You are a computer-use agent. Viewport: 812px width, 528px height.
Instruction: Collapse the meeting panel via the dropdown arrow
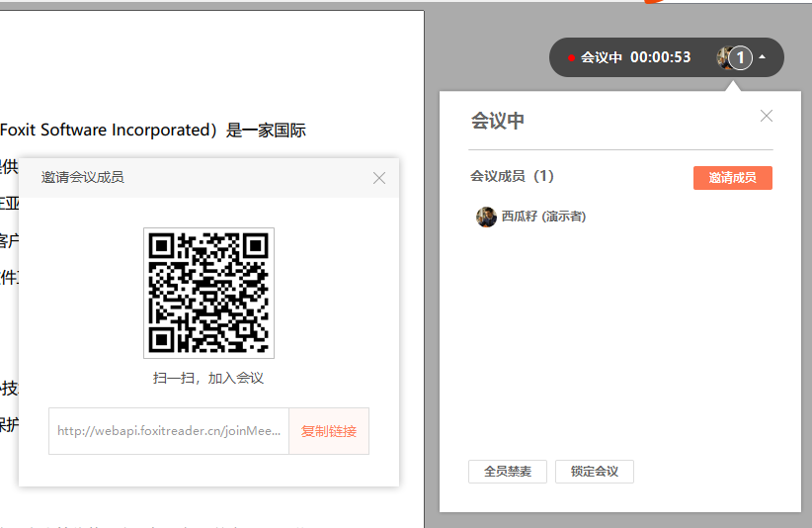763,57
